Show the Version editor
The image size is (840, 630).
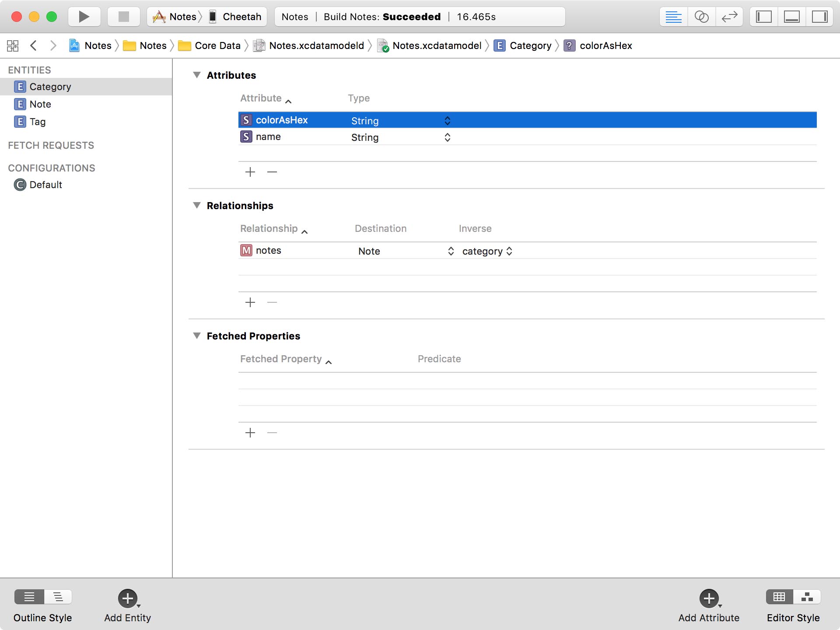(x=729, y=17)
